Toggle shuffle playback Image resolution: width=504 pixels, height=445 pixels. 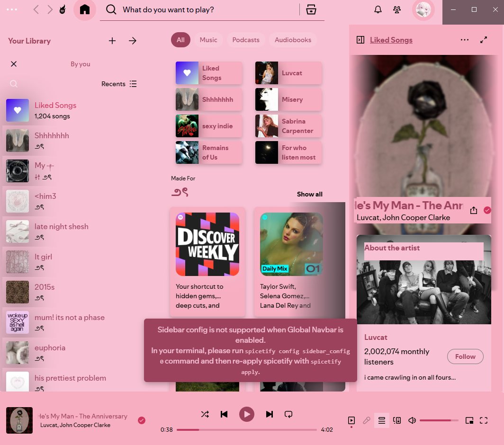click(x=205, y=414)
